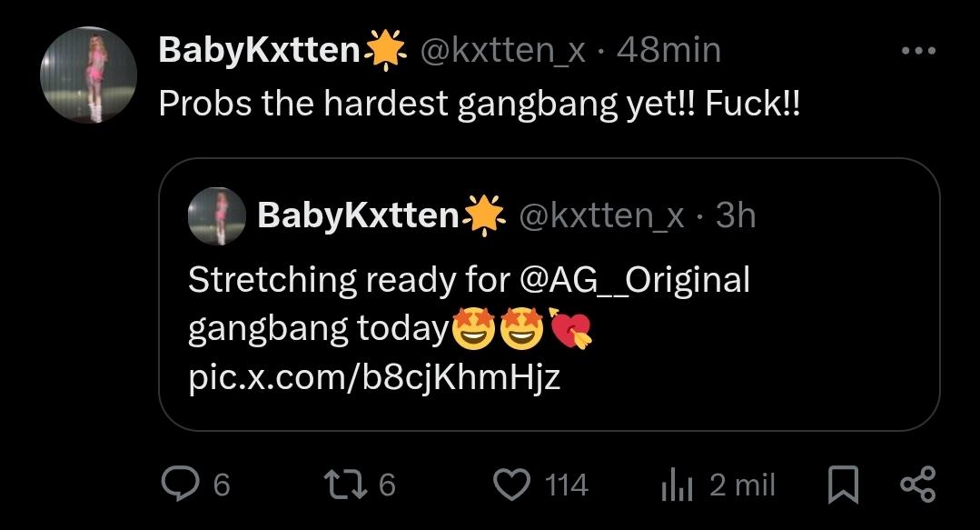Click the BabyKxtten name inside quoted post

[x=358, y=215]
